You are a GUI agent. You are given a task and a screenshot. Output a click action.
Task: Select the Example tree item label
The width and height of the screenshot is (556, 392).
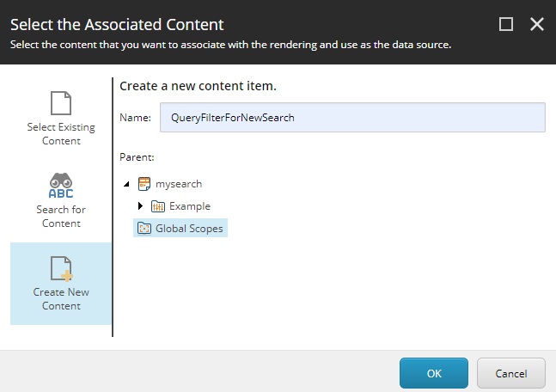click(190, 206)
